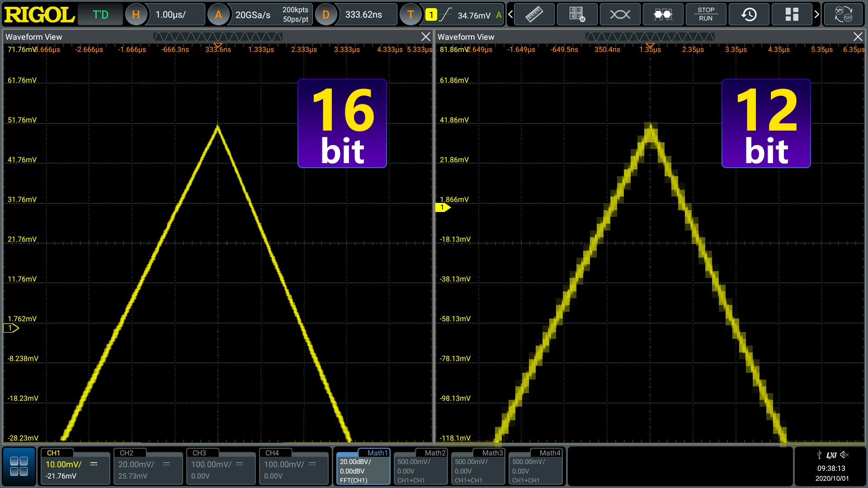Toggle acquisition with the STOP/RUN control
The height and width of the screenshot is (488, 868).
click(x=706, y=14)
